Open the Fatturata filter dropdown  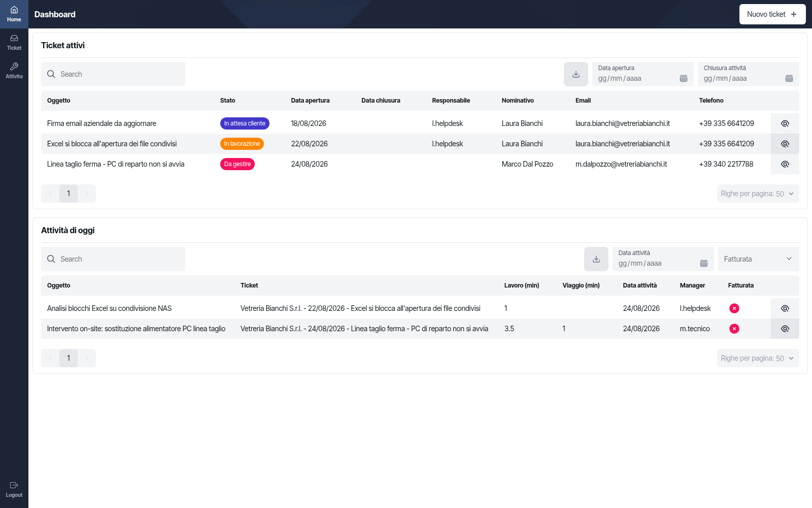pyautogui.click(x=759, y=259)
